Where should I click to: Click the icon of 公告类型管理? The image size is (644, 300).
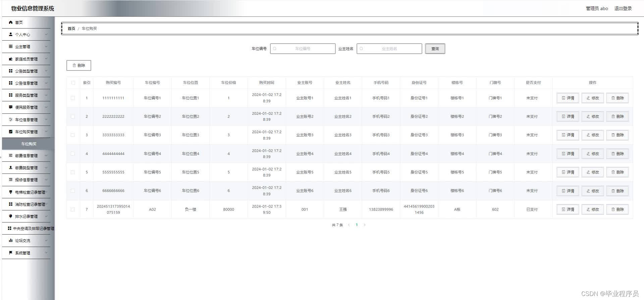[x=11, y=71]
